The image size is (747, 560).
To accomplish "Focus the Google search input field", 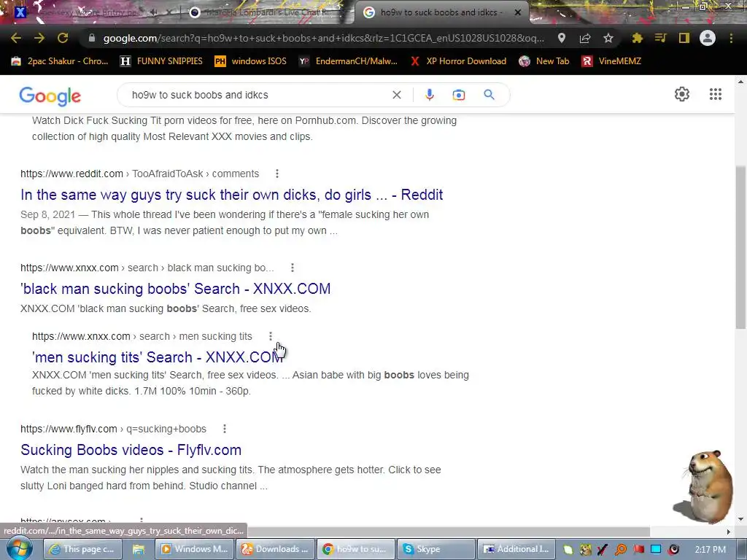I will tap(258, 95).
